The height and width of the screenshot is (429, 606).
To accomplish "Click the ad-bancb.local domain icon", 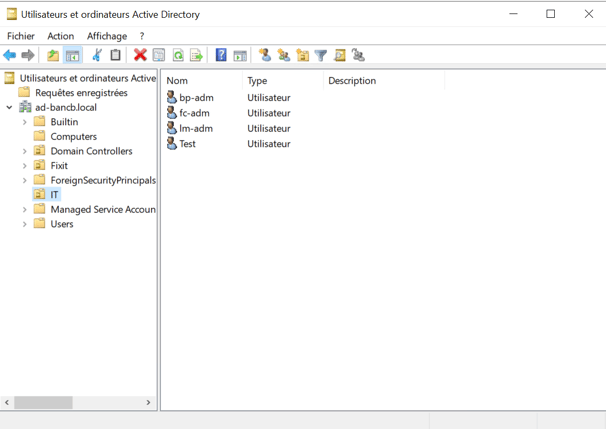I will (x=26, y=107).
